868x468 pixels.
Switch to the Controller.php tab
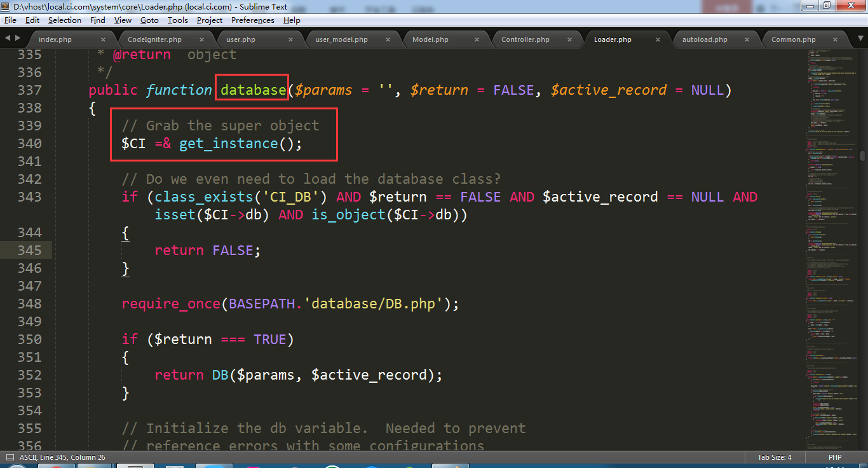pyautogui.click(x=525, y=39)
